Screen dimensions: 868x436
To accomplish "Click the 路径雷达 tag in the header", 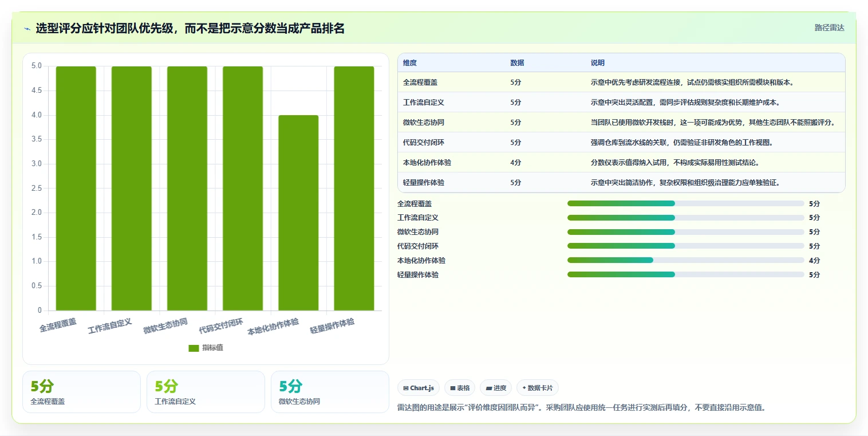I will coord(830,28).
